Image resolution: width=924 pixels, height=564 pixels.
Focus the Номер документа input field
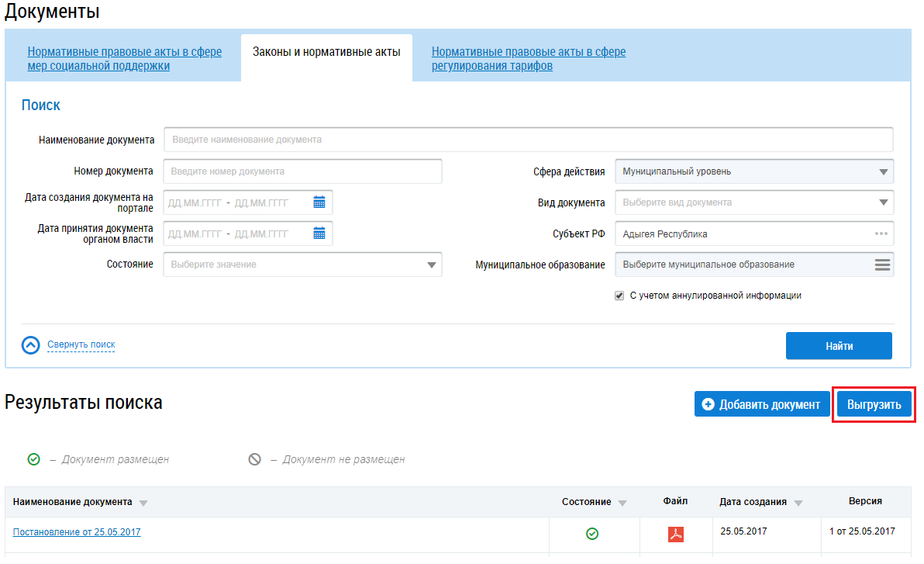(x=302, y=171)
